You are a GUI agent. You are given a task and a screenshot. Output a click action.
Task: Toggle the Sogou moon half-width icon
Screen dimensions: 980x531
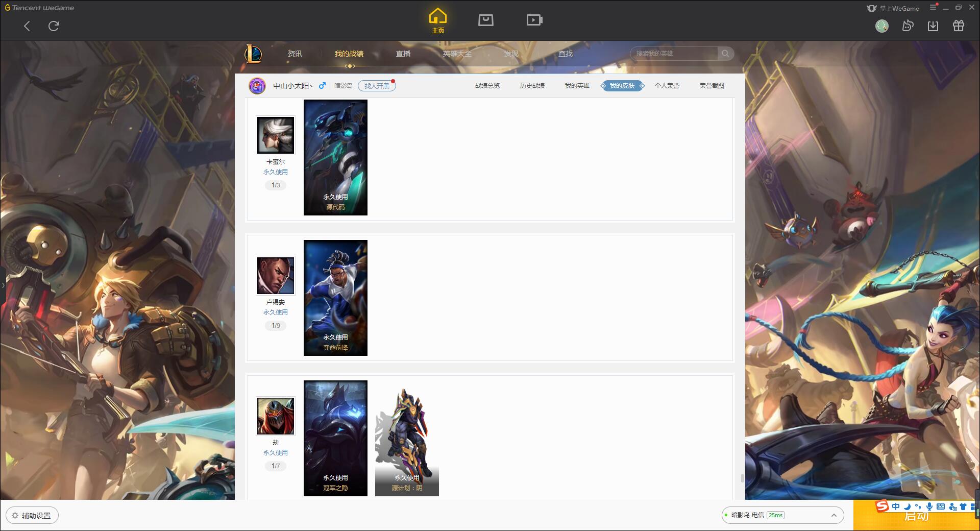click(x=907, y=506)
